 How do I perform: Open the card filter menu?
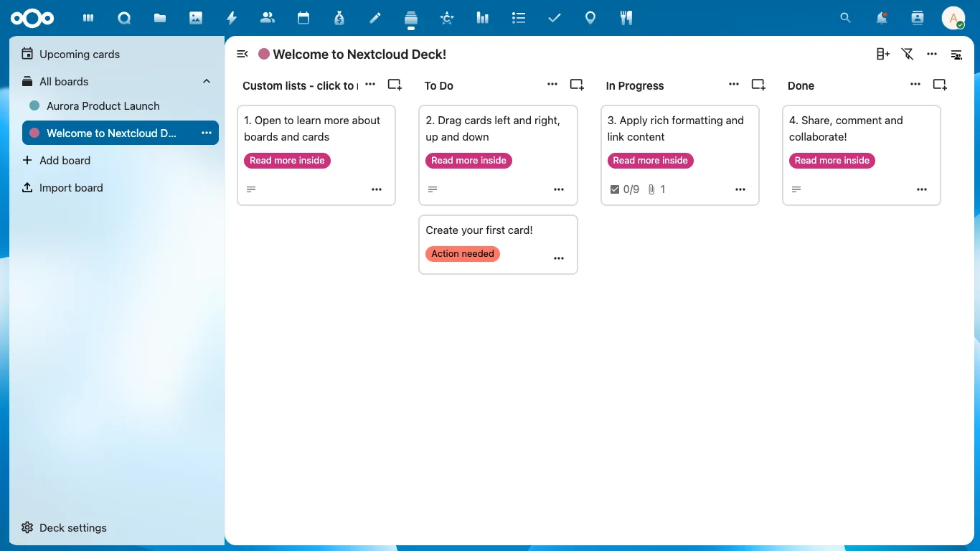(x=908, y=54)
